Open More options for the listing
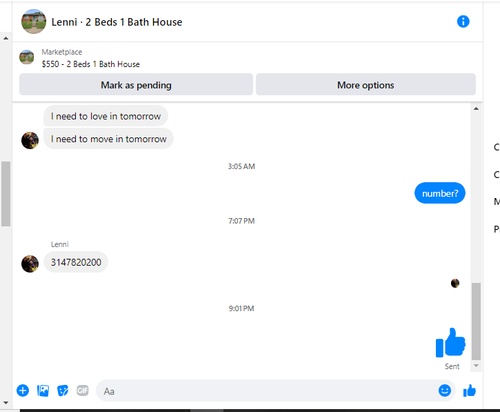Screen dimensions: 500x412 coord(366,85)
